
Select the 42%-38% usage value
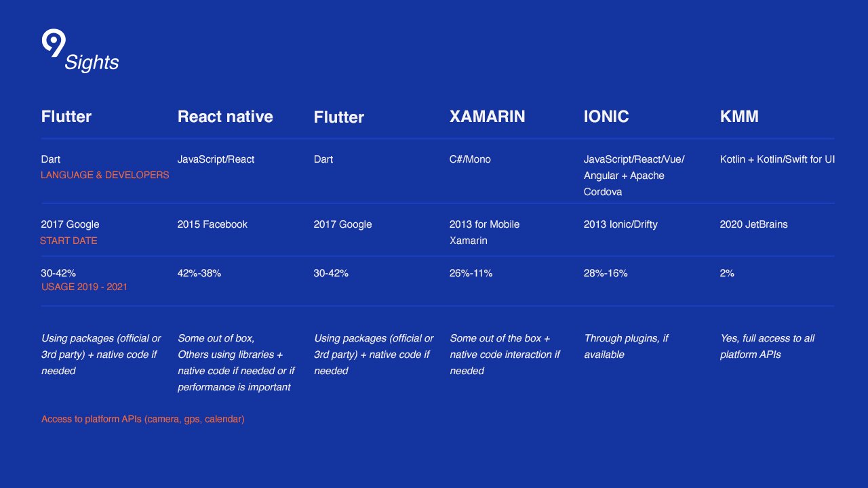(199, 273)
